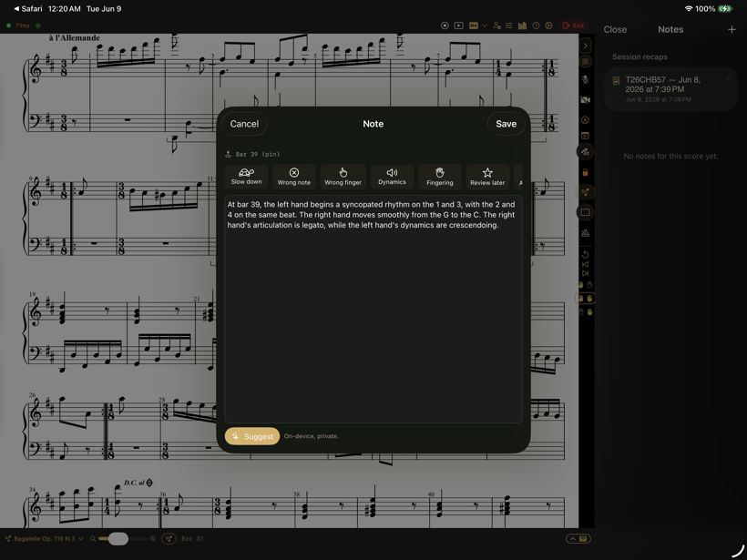The image size is (747, 560).
Task: Click the Suggest button
Action: [252, 436]
